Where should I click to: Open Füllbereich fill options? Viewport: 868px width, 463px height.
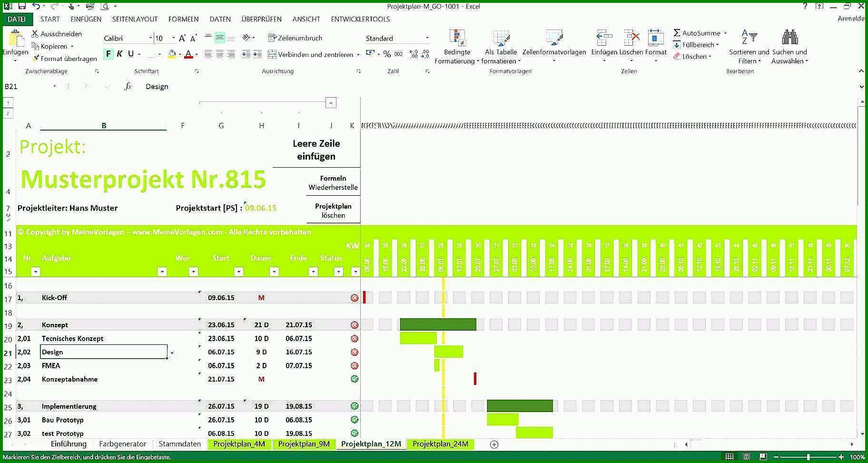point(696,45)
